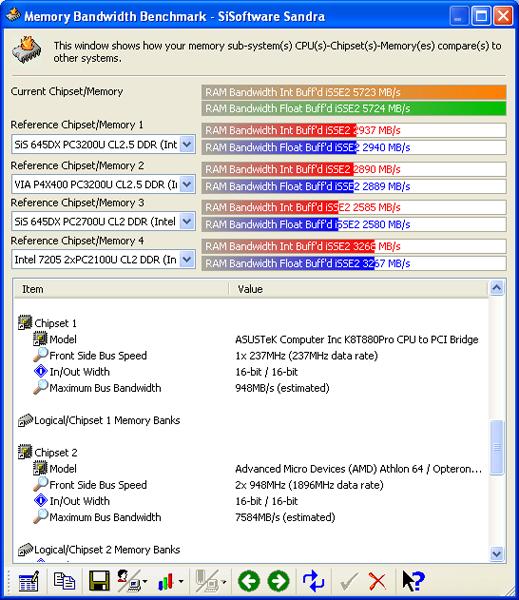Image resolution: width=519 pixels, height=600 pixels.
Task: Click the context help pointer icon
Action: pyautogui.click(x=413, y=581)
